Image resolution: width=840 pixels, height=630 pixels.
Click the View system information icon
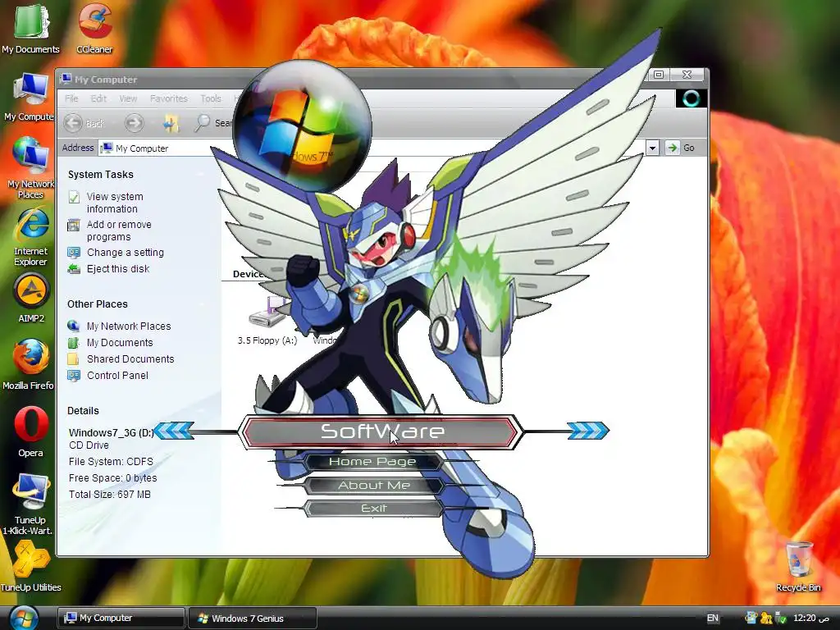pos(74,197)
